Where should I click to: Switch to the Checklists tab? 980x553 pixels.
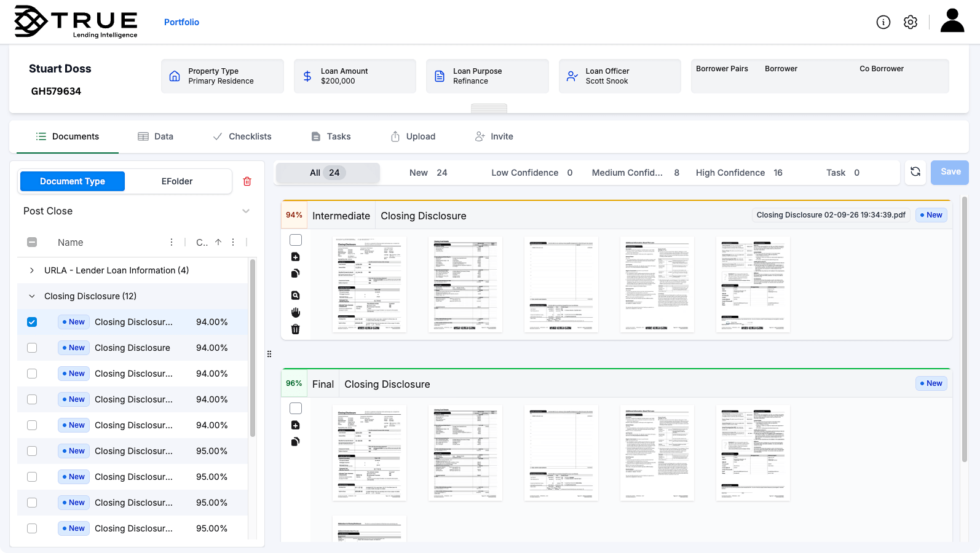coord(242,136)
